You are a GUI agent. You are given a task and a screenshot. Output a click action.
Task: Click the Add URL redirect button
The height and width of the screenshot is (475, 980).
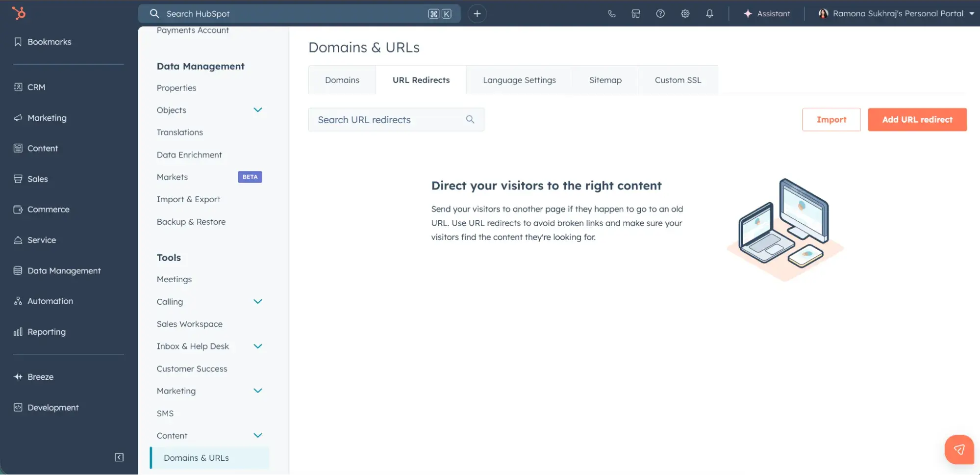tap(917, 119)
